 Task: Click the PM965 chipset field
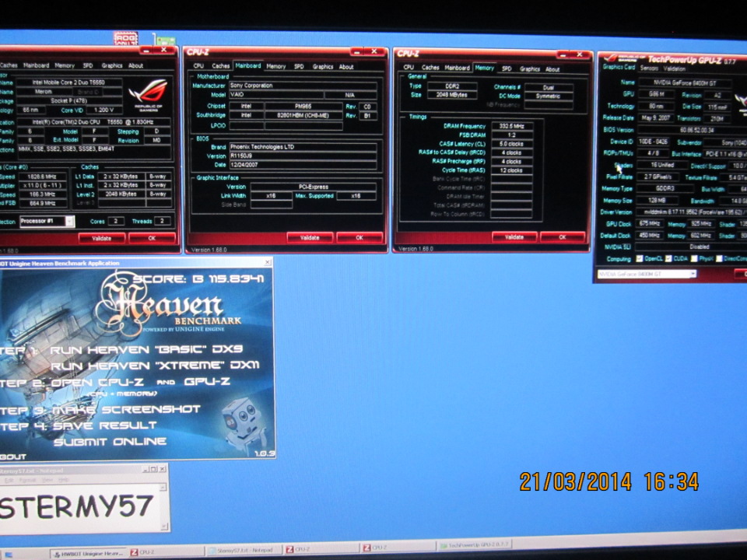coord(303,107)
